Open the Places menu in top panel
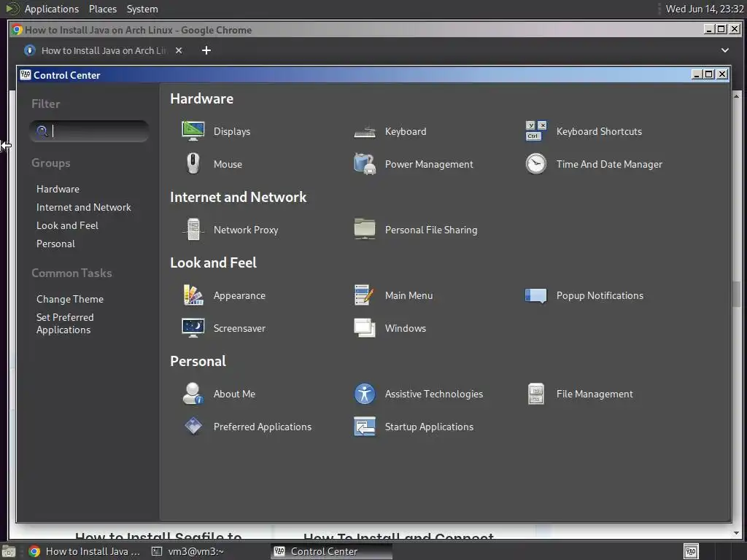Screen dimensions: 747x560 click(102, 9)
